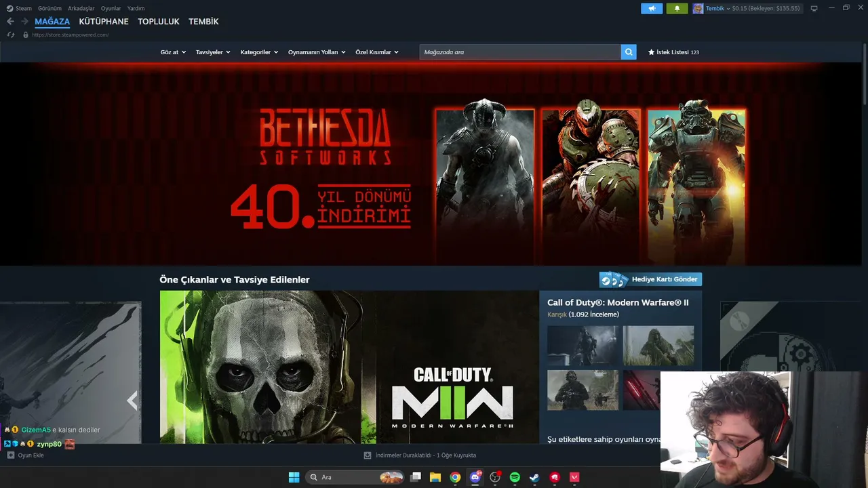Open İstek Listesi wishlist link
868x488 pixels.
click(673, 52)
